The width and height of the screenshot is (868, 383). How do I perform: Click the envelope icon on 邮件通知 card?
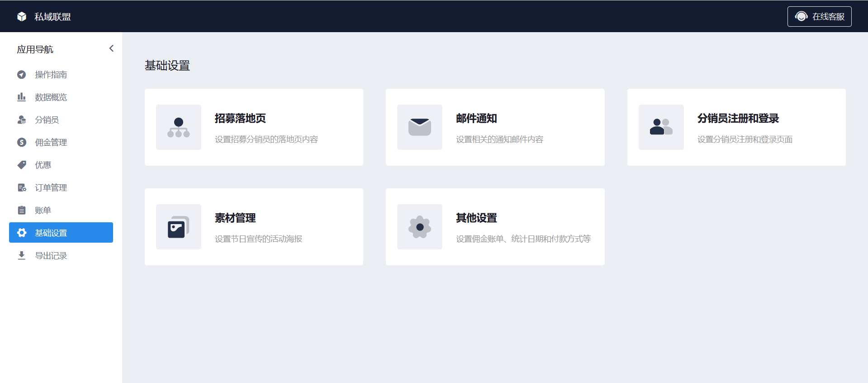420,127
